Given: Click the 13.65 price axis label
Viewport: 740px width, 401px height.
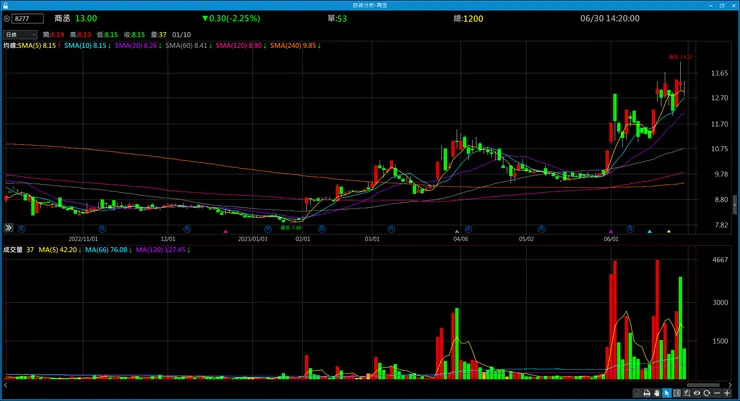Looking at the screenshot, I should click(719, 73).
